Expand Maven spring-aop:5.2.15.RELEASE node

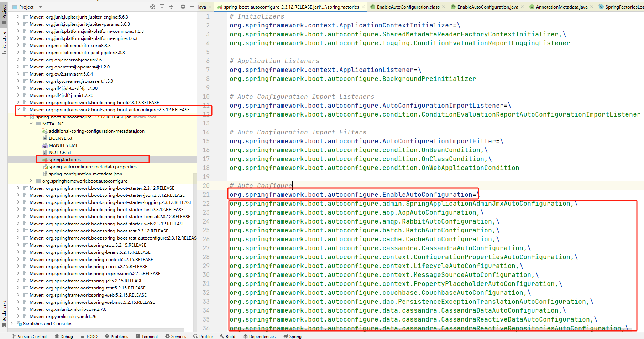point(18,245)
